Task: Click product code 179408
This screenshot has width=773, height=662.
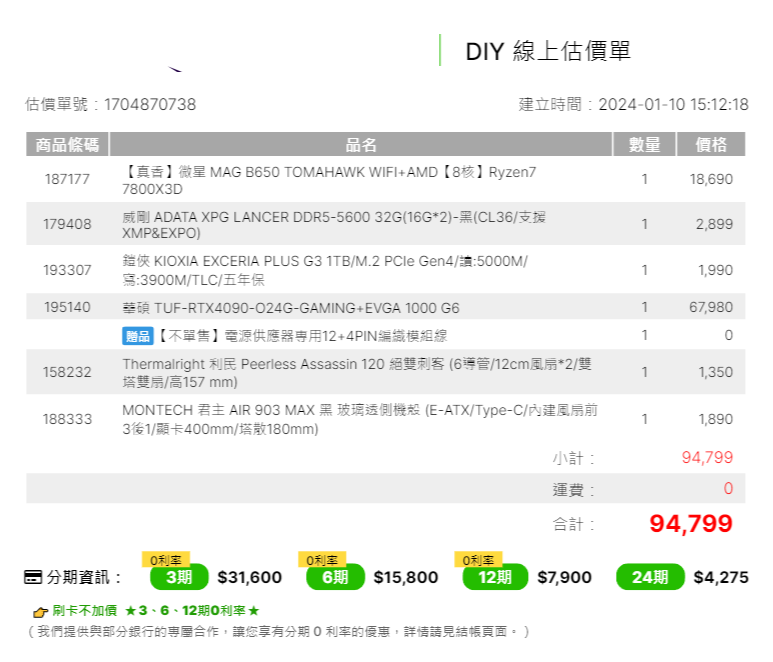Action: pyautogui.click(x=67, y=224)
